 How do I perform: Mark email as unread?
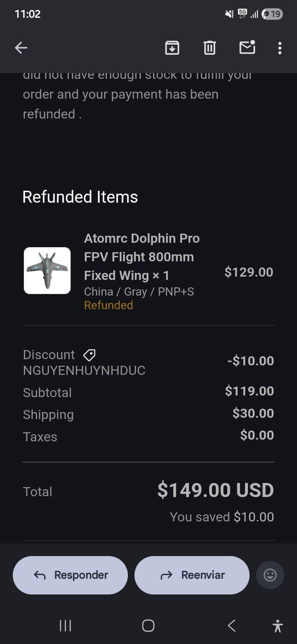(x=247, y=48)
